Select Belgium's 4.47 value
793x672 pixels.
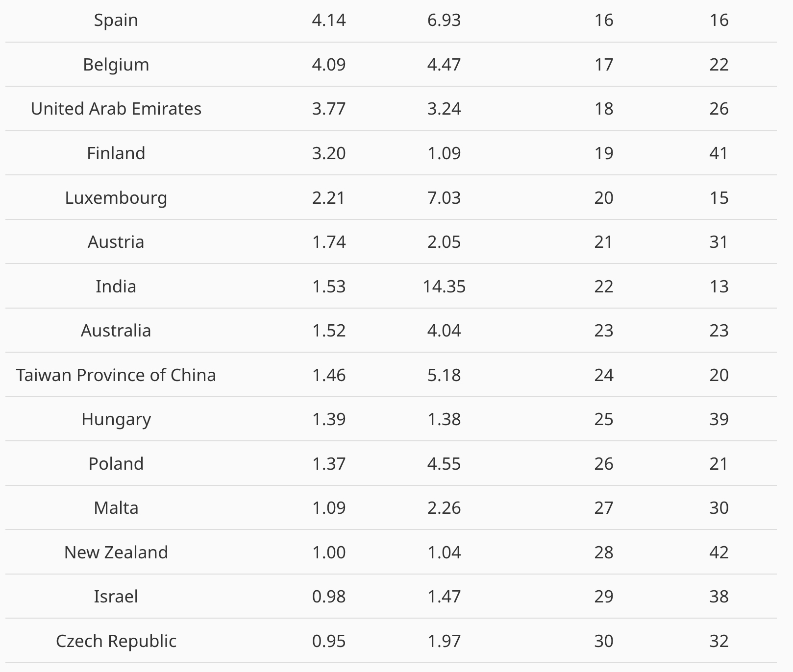pyautogui.click(x=444, y=65)
